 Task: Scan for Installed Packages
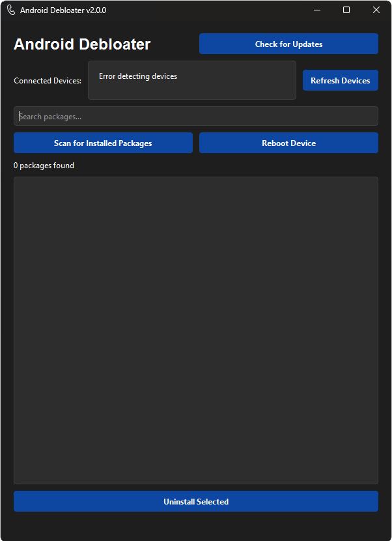tap(103, 143)
